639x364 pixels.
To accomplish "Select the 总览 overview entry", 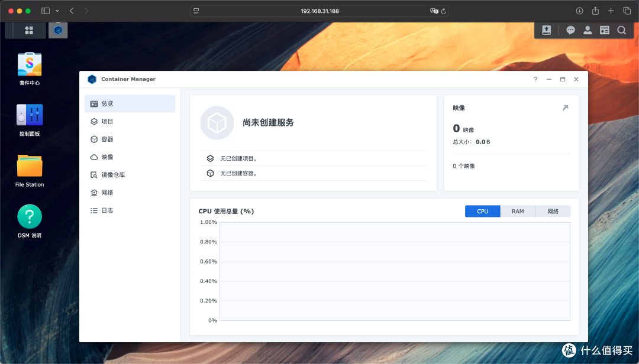I will pos(108,103).
